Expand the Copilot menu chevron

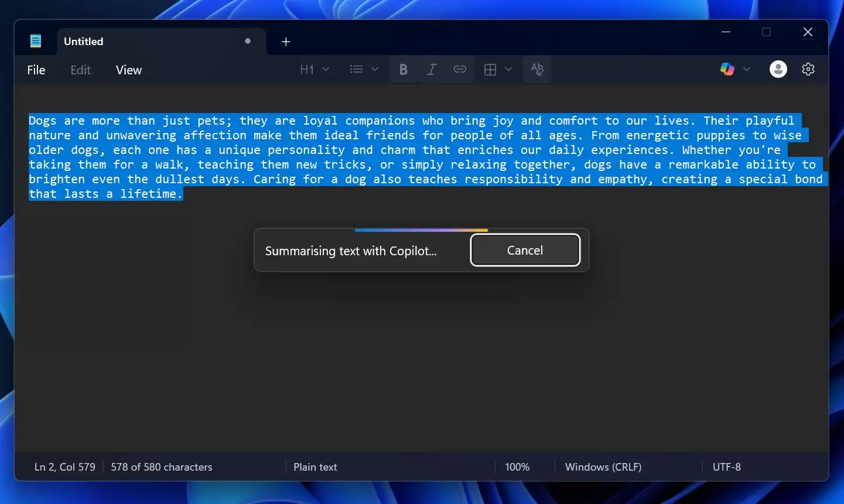[747, 69]
